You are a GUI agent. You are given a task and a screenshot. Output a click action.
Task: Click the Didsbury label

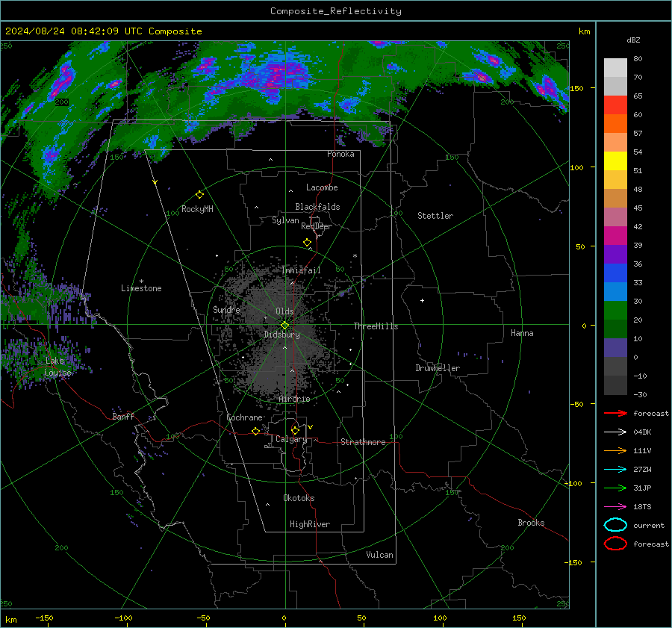282,335
